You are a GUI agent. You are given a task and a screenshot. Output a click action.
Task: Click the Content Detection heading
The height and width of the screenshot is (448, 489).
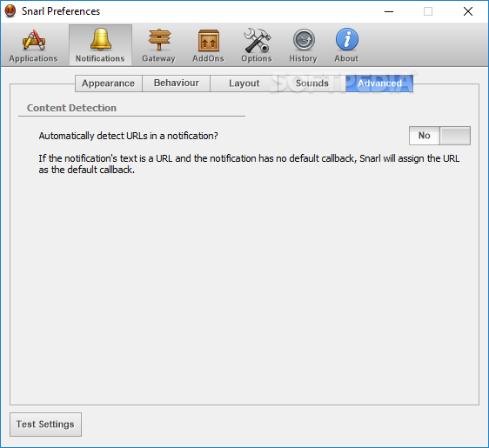coord(71,108)
